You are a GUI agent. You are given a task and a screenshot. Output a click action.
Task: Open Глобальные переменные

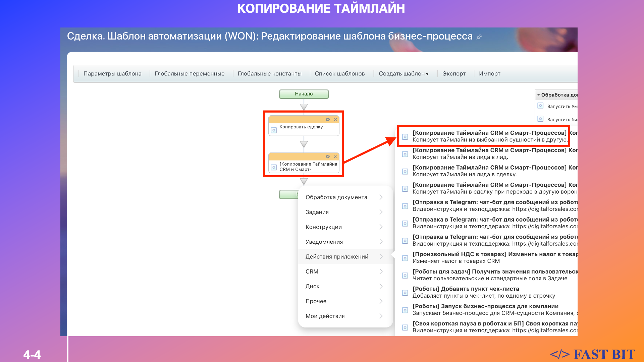(190, 74)
